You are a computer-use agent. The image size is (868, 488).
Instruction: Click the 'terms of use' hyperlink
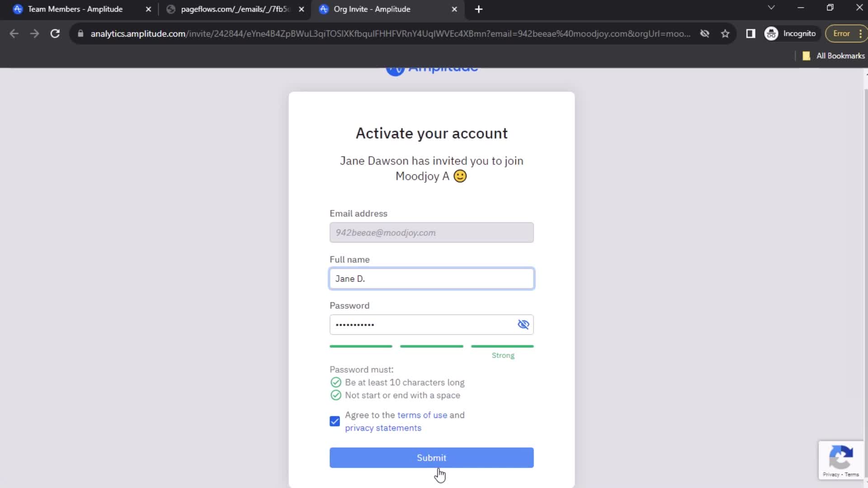pos(422,415)
